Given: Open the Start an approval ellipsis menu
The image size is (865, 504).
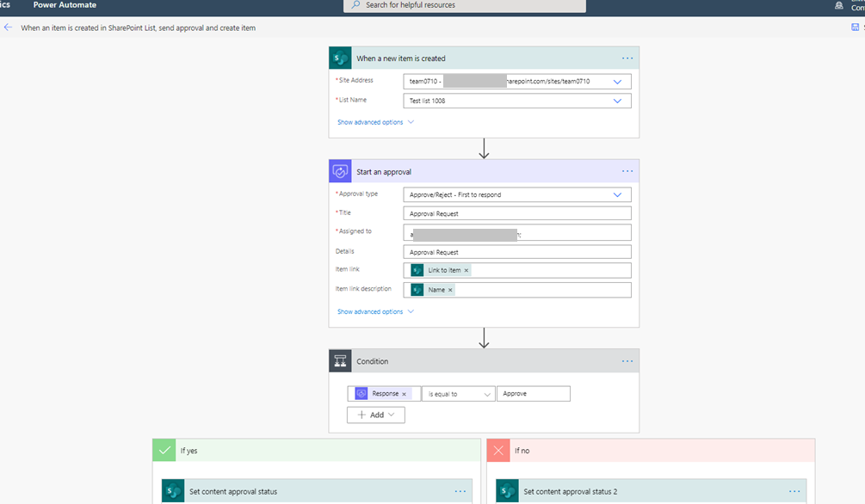Looking at the screenshot, I should coord(627,171).
